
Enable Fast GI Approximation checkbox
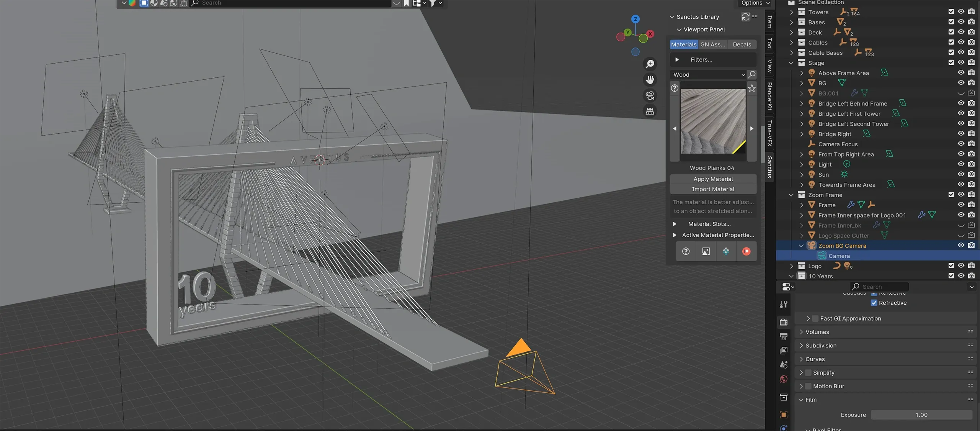(x=815, y=318)
